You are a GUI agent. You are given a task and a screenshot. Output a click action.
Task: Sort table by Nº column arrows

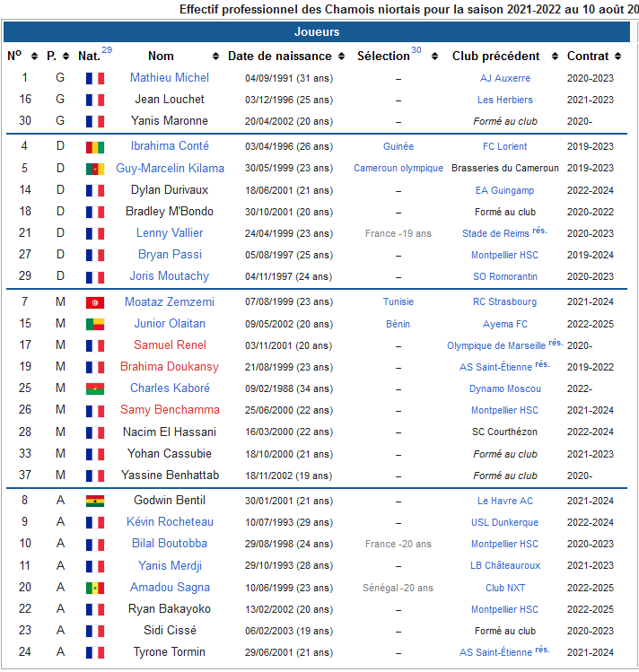coord(35,57)
